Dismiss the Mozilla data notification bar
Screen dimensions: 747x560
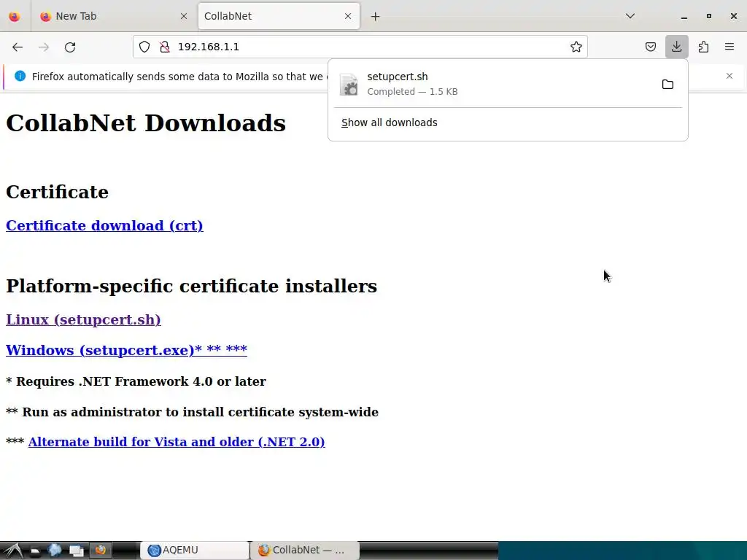coord(729,76)
